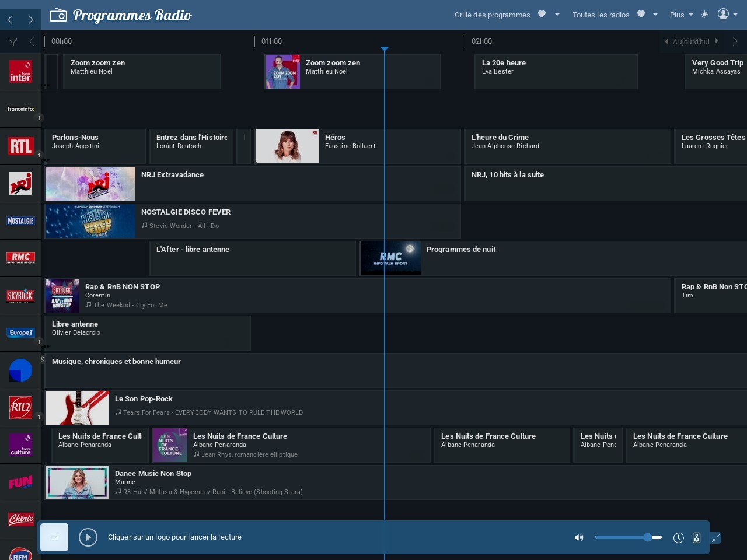747x560 pixels.
Task: Play Fun Radio from its logo
Action: (x=20, y=482)
